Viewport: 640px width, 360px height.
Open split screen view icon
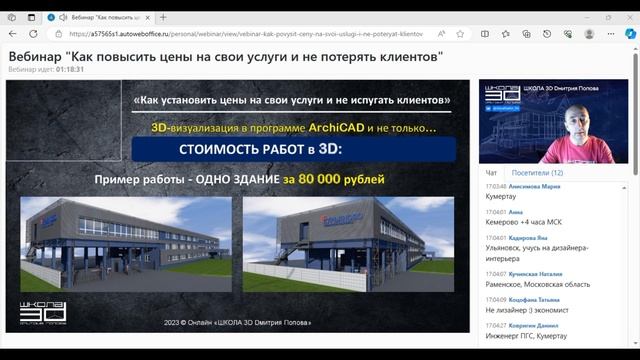pyautogui.click(x=485, y=34)
